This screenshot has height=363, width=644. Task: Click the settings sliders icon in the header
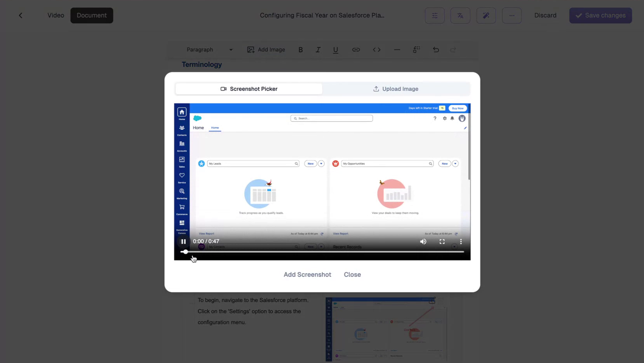point(434,16)
